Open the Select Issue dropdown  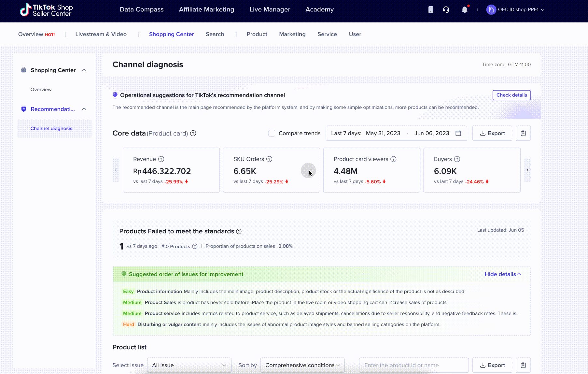pyautogui.click(x=189, y=365)
